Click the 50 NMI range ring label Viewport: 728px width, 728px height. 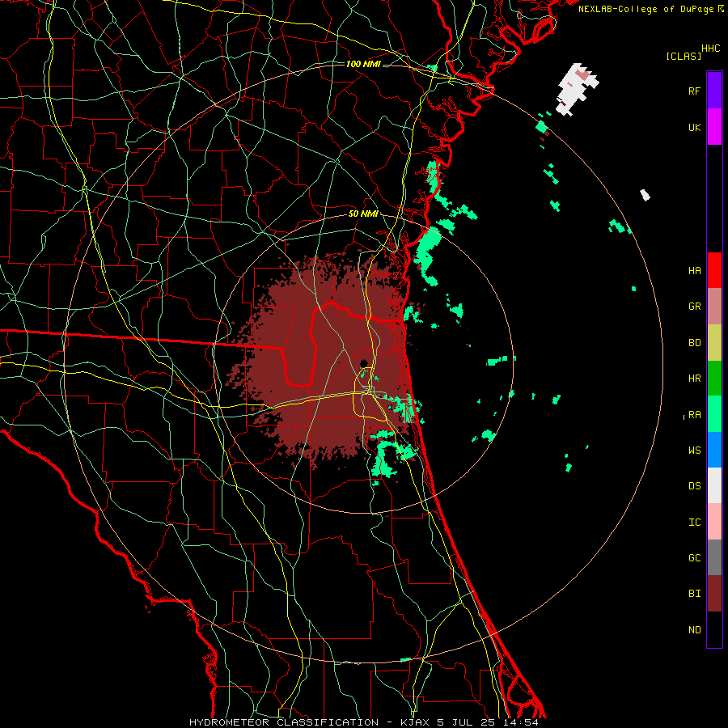pos(363,214)
